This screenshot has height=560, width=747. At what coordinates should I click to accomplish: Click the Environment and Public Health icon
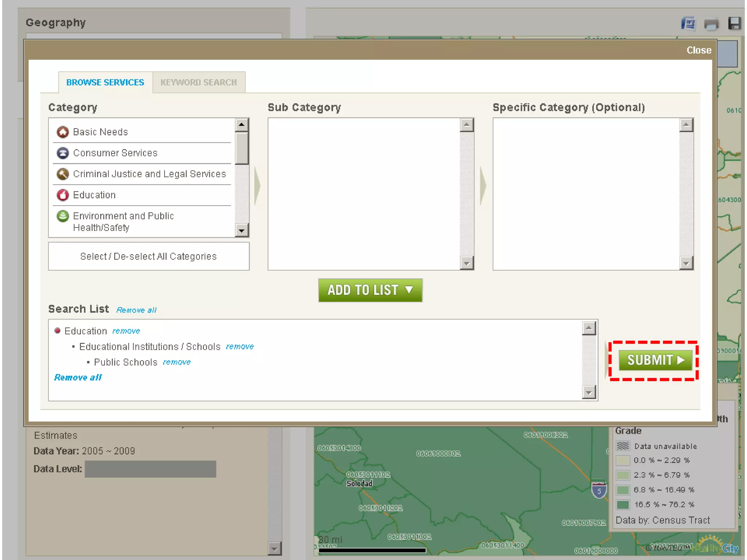[63, 216]
